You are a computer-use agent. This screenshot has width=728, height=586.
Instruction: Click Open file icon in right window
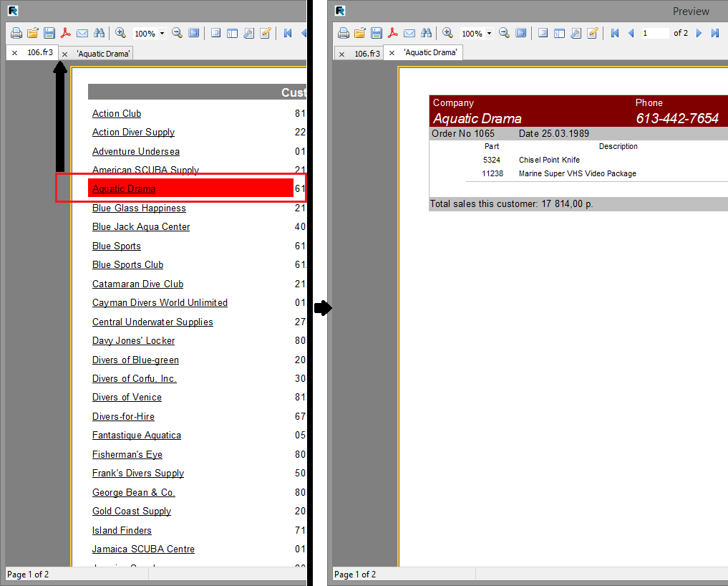(360, 33)
